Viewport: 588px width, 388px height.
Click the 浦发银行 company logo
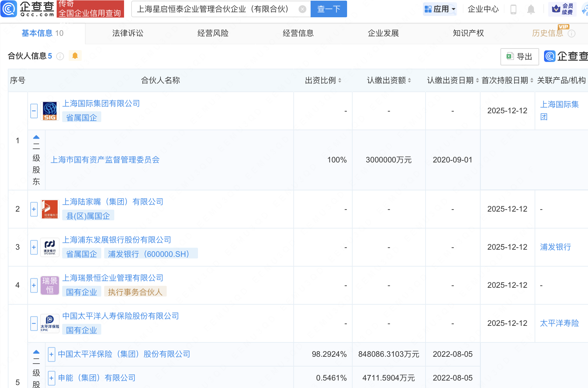tap(50, 247)
